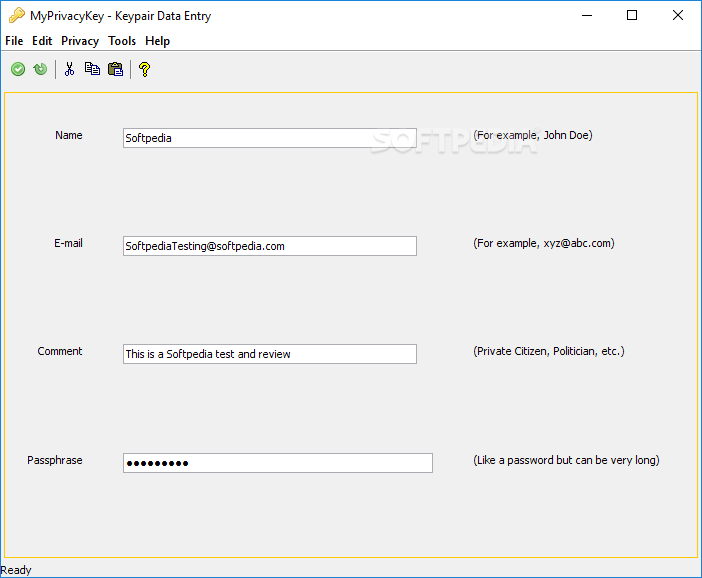Click the hint '(For example, xyz@abc.com)'
Screen dimensions: 702x578
pyautogui.click(x=544, y=243)
